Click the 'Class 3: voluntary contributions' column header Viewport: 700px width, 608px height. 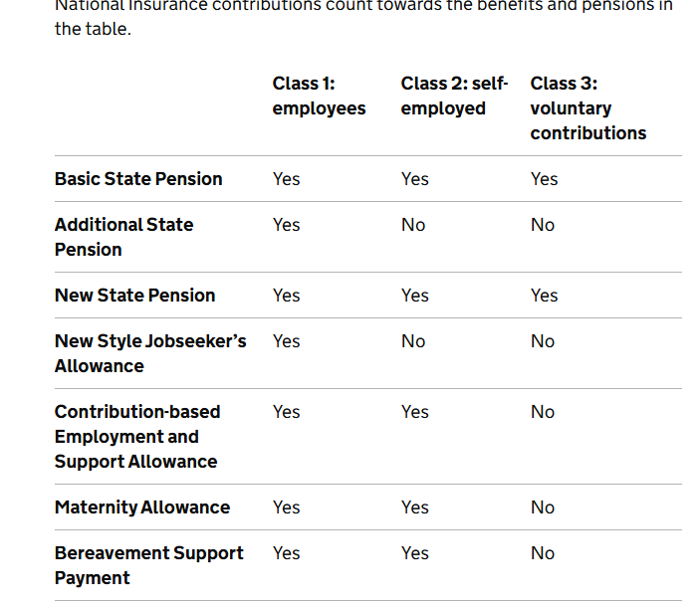click(587, 108)
